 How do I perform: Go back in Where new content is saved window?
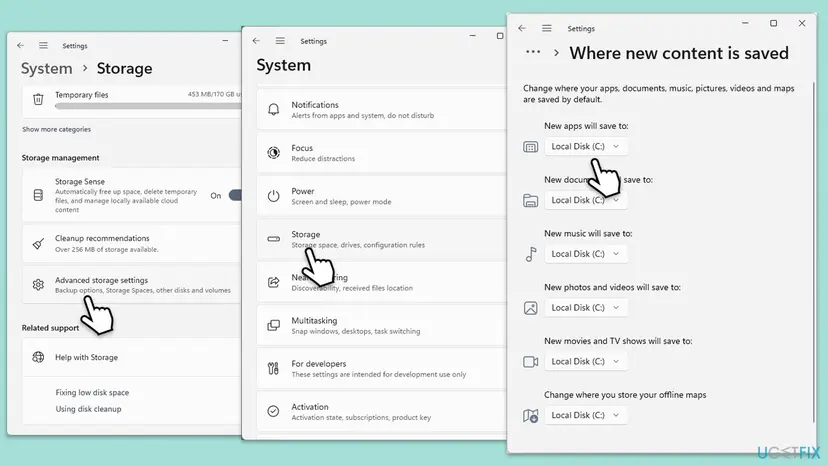point(522,28)
